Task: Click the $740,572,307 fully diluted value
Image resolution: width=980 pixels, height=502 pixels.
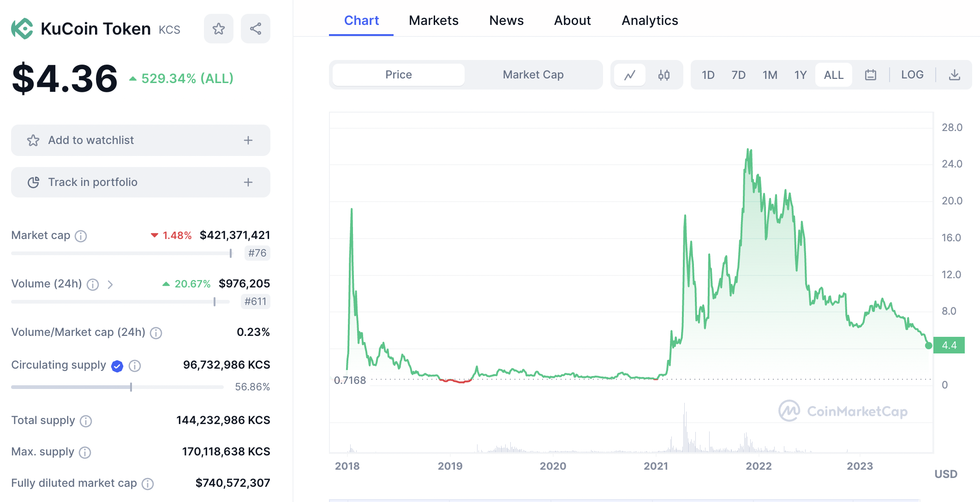Action: pos(233,483)
